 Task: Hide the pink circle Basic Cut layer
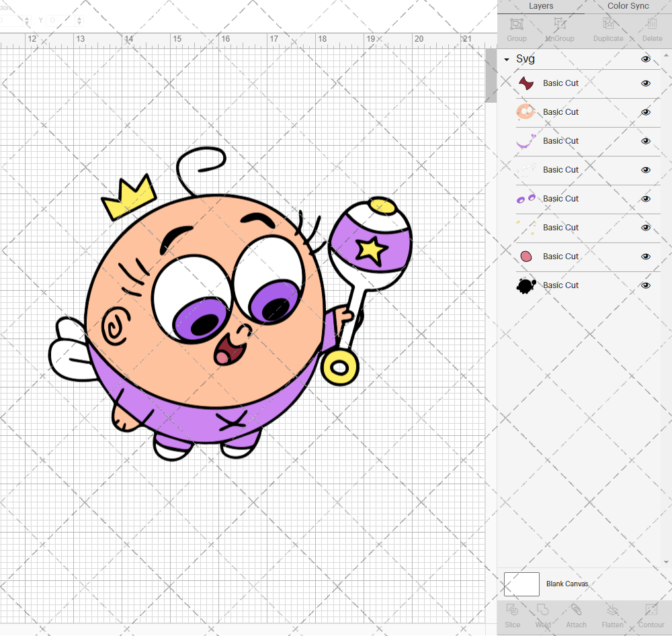point(645,257)
